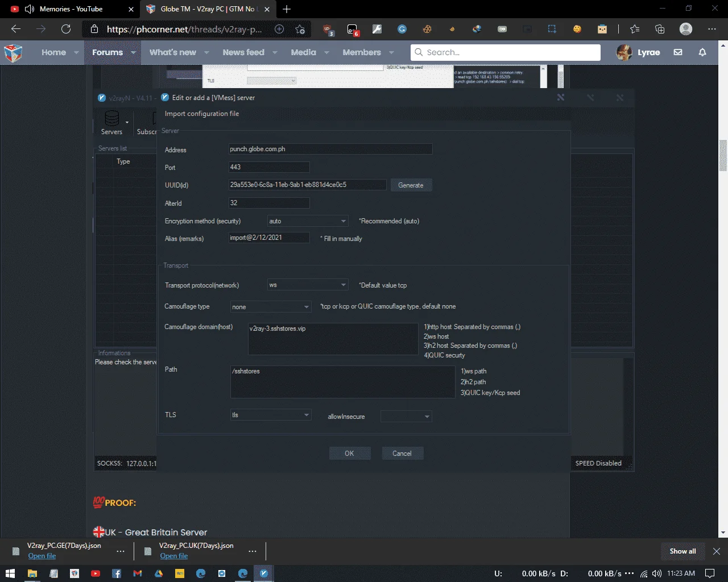Screen dimensions: 728x582
Task: Expand the Home menu arrow
Action: pyautogui.click(x=76, y=52)
